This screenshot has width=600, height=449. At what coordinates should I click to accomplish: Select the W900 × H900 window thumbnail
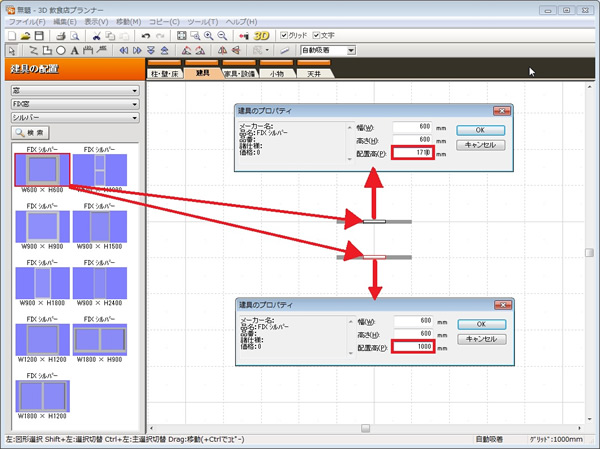(40, 226)
